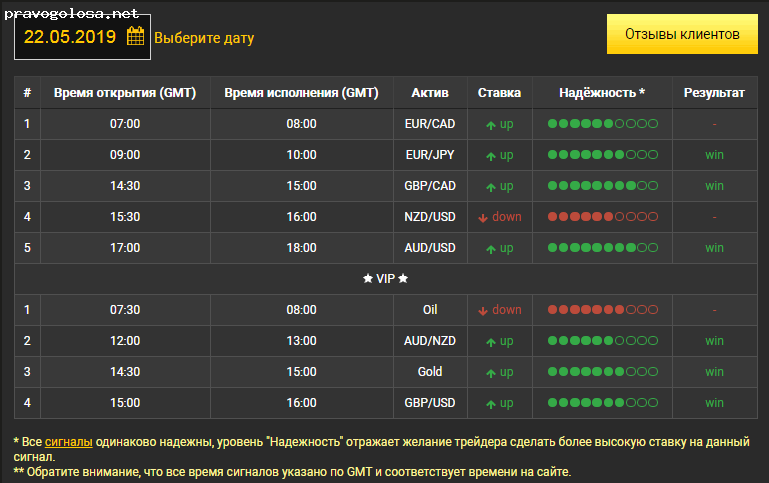This screenshot has height=483, width=769.
Task: Click the 07:30 opening time cell
Action: tap(125, 309)
